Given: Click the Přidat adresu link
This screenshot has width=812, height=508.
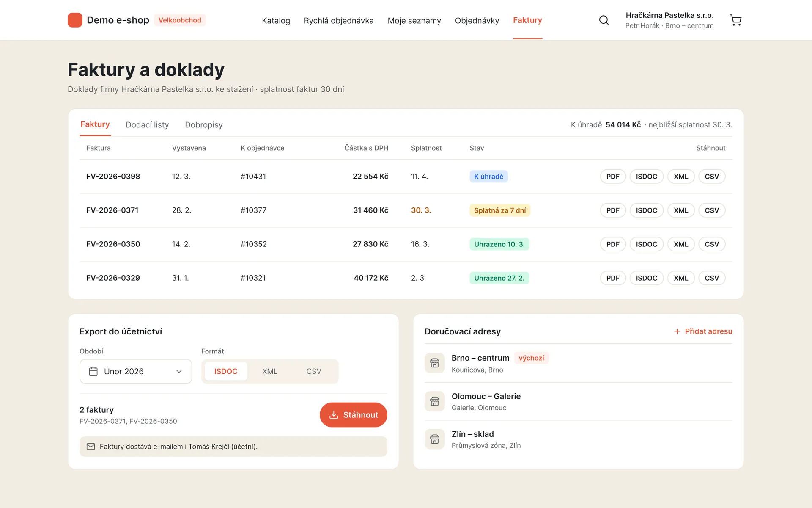Looking at the screenshot, I should point(703,331).
